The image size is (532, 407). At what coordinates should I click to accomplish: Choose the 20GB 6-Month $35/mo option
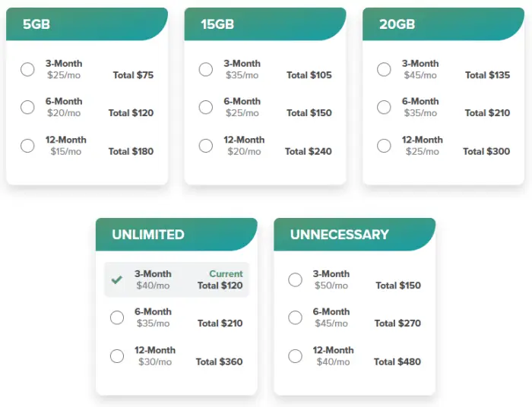click(x=384, y=107)
